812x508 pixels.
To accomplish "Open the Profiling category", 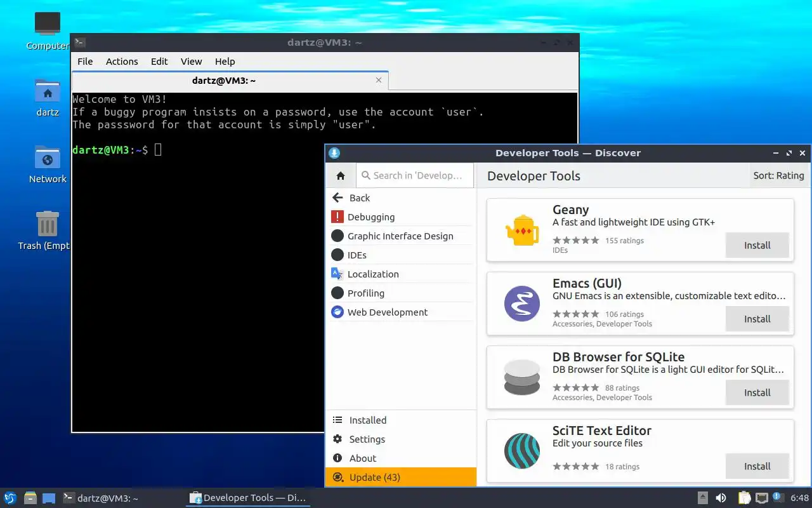I will tap(401, 293).
